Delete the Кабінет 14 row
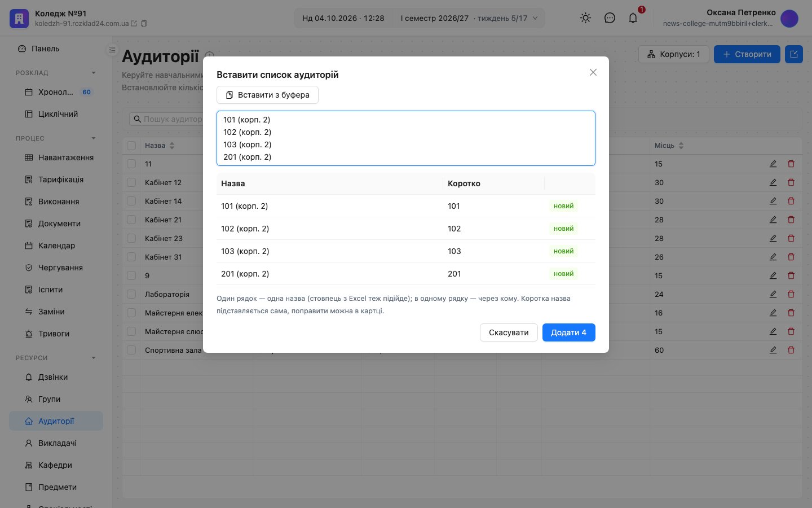 [x=791, y=201]
